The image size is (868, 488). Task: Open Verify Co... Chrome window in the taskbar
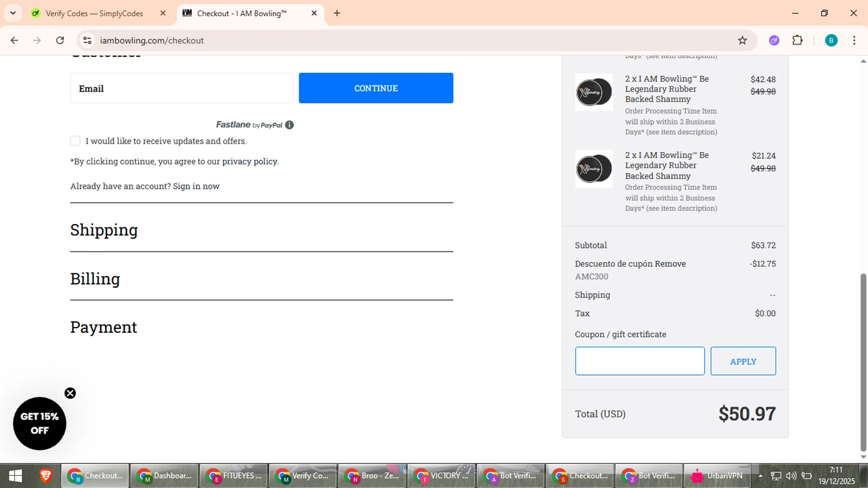(x=303, y=476)
